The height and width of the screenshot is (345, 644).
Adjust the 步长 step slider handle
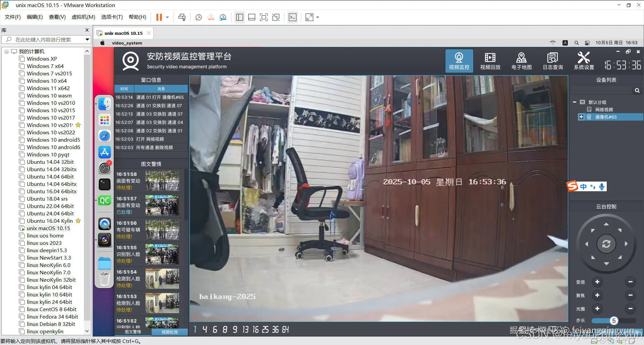coord(613,321)
